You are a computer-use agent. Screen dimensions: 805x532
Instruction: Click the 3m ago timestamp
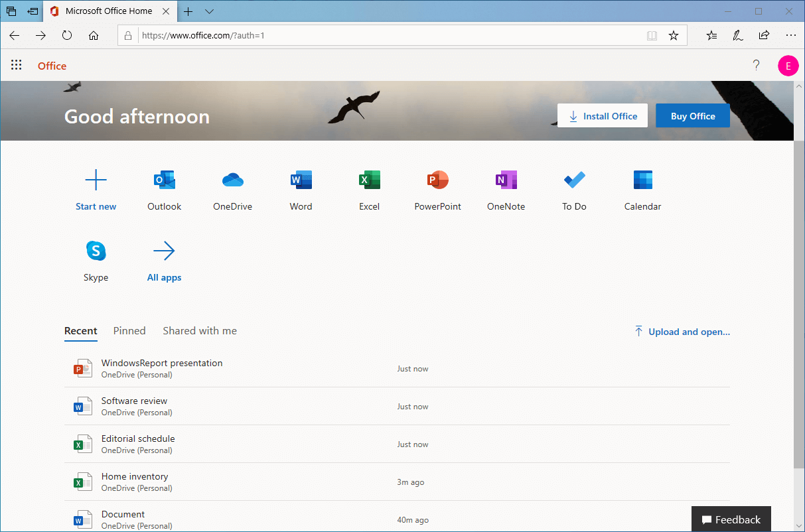click(411, 482)
